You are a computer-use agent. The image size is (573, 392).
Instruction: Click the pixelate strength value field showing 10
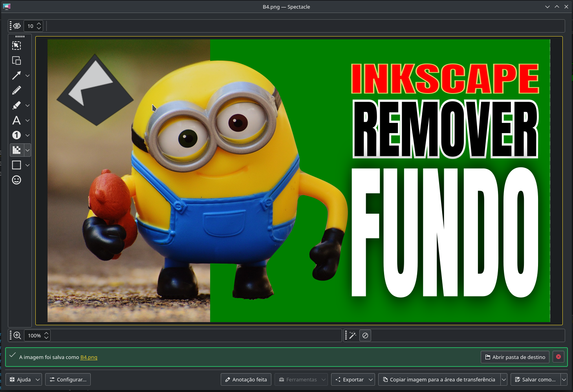pyautogui.click(x=30, y=26)
